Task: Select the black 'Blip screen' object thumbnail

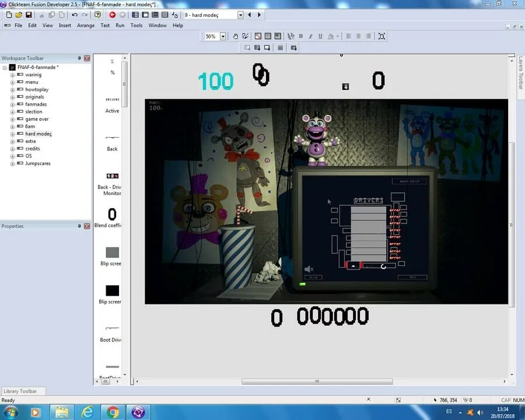Action: pos(112,290)
